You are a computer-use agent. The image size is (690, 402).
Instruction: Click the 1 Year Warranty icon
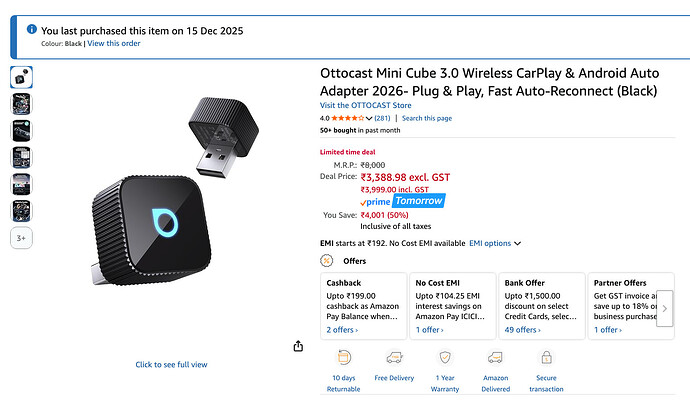[445, 357]
